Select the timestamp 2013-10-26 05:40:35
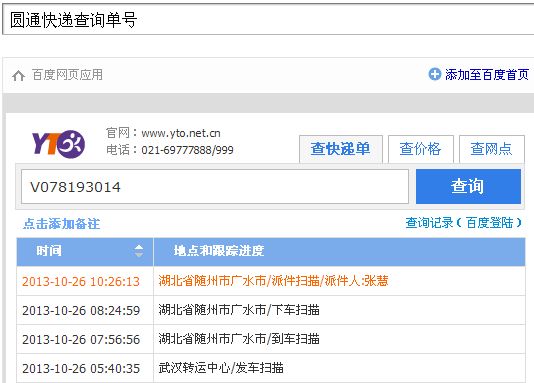The width and height of the screenshot is (534, 383). coord(81,368)
